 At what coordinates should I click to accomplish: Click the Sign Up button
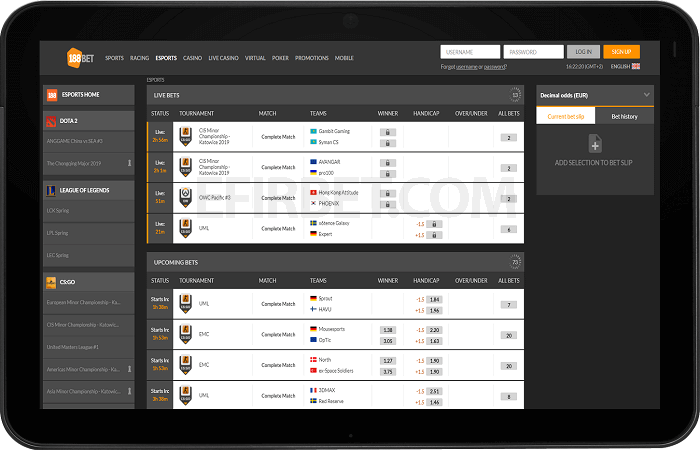click(x=621, y=52)
